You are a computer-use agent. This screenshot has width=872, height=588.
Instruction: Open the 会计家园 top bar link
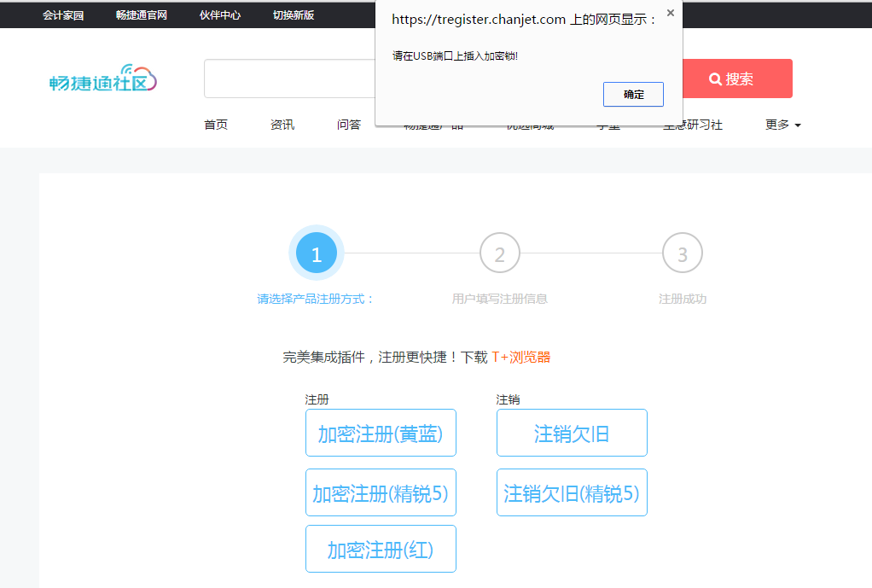click(63, 15)
